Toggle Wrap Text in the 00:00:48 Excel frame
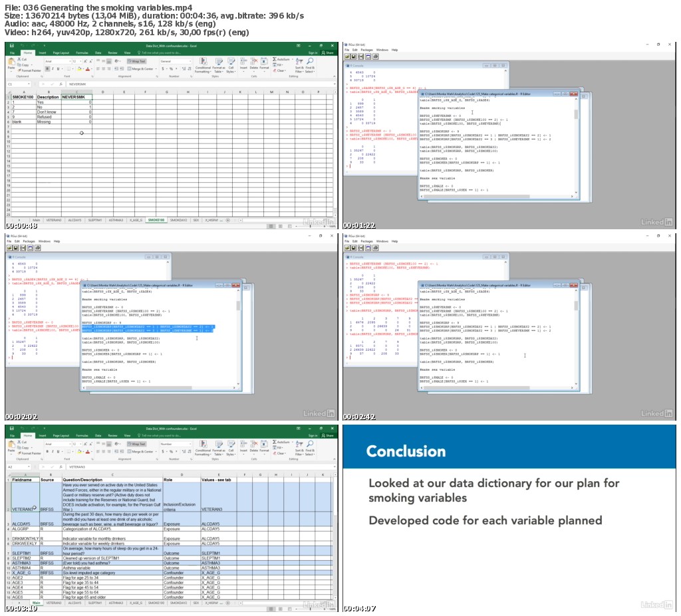Screen dimensions: 681x616 tap(137, 61)
